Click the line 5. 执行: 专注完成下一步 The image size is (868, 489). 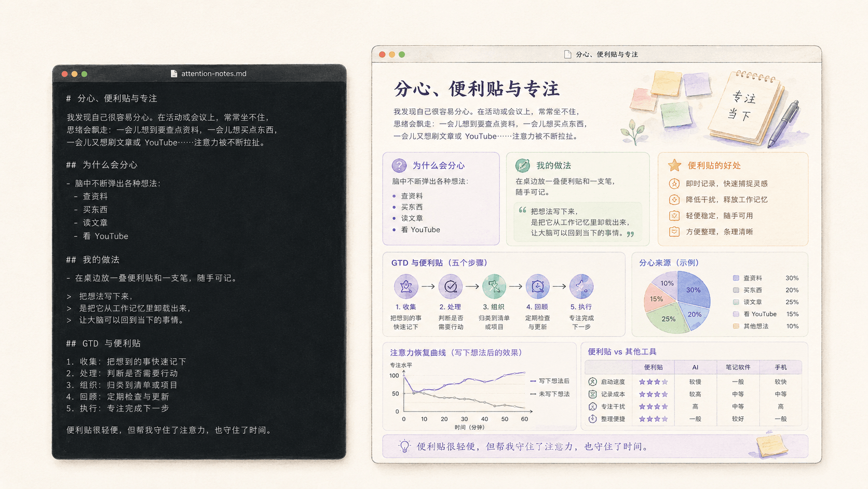coord(118,408)
